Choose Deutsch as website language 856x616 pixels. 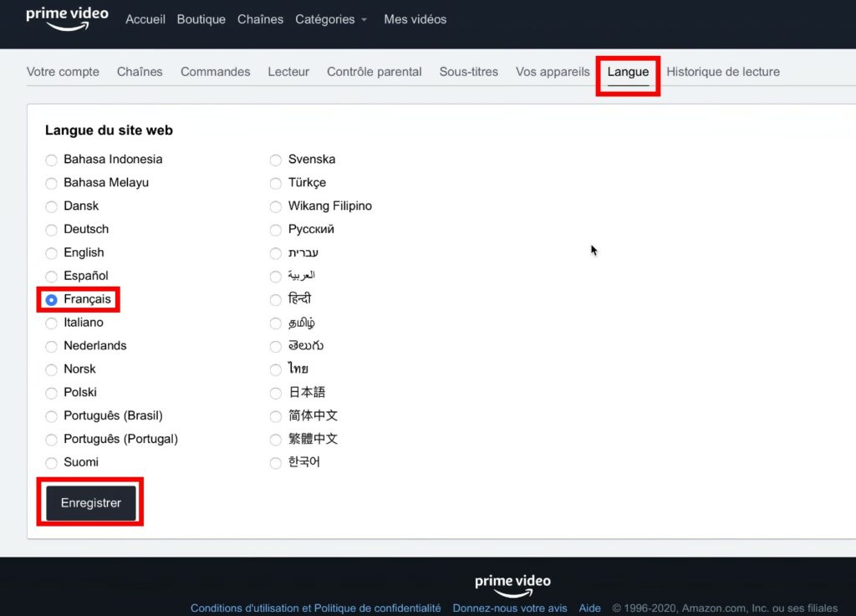(52, 230)
